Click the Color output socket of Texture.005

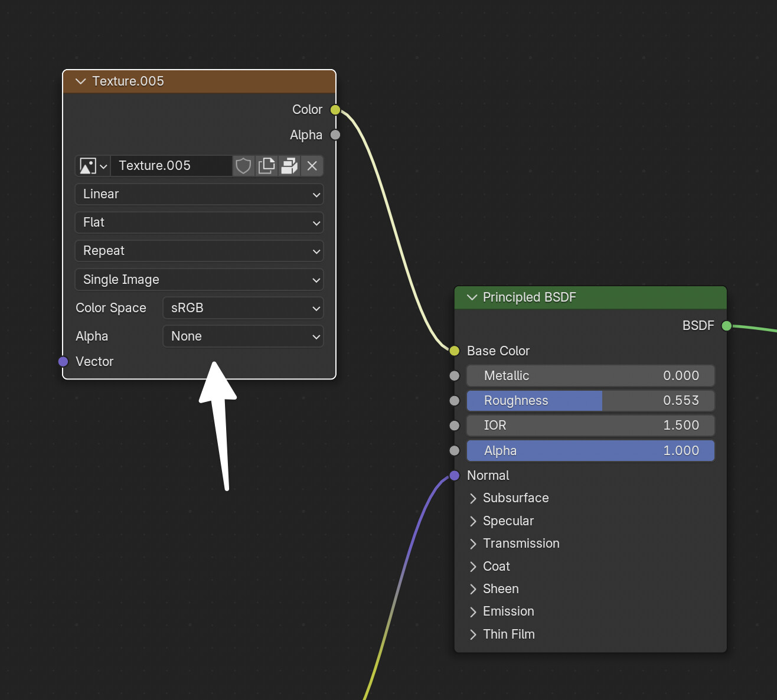335,110
